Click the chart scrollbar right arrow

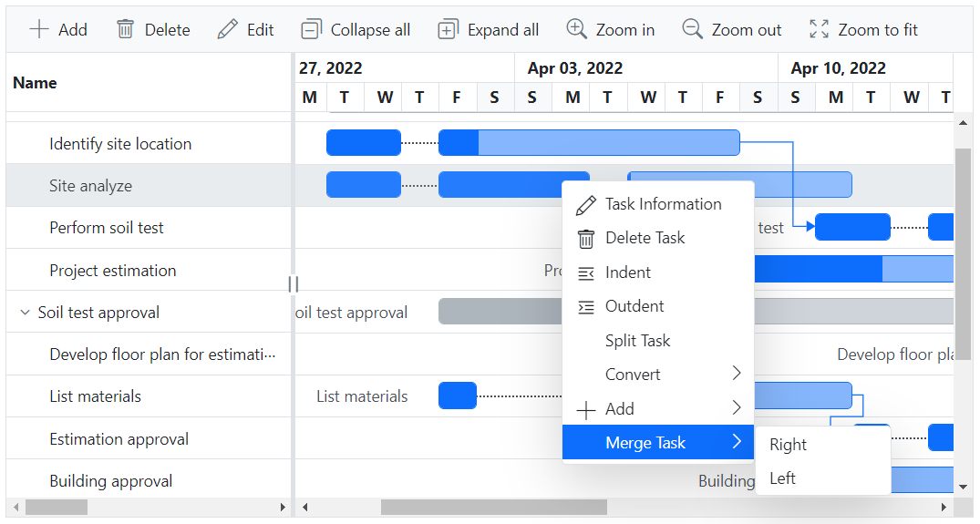[944, 507]
